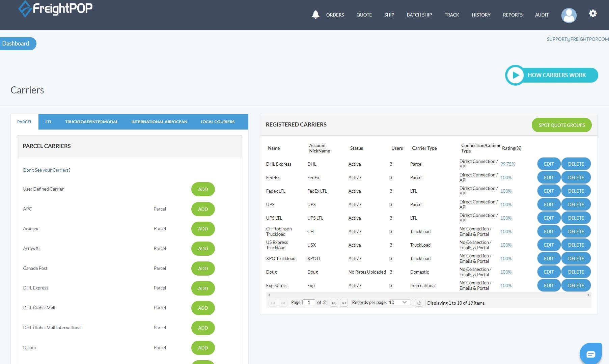Open the Truckload/Intermodal tab
This screenshot has height=364, width=609.
(91, 122)
